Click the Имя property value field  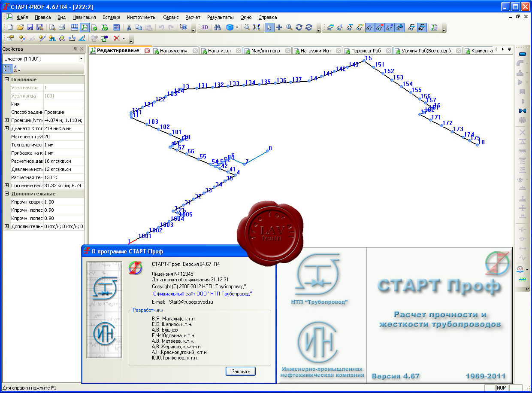pyautogui.click(x=64, y=104)
